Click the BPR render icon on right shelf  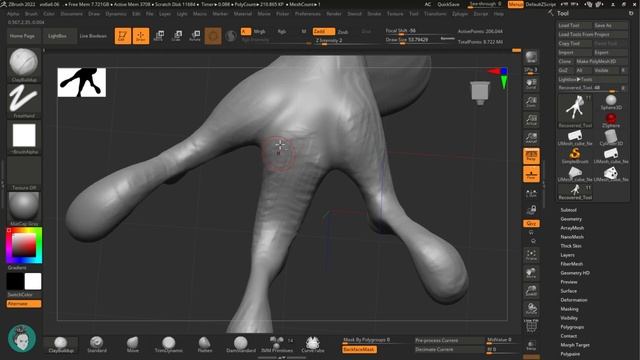(531, 58)
